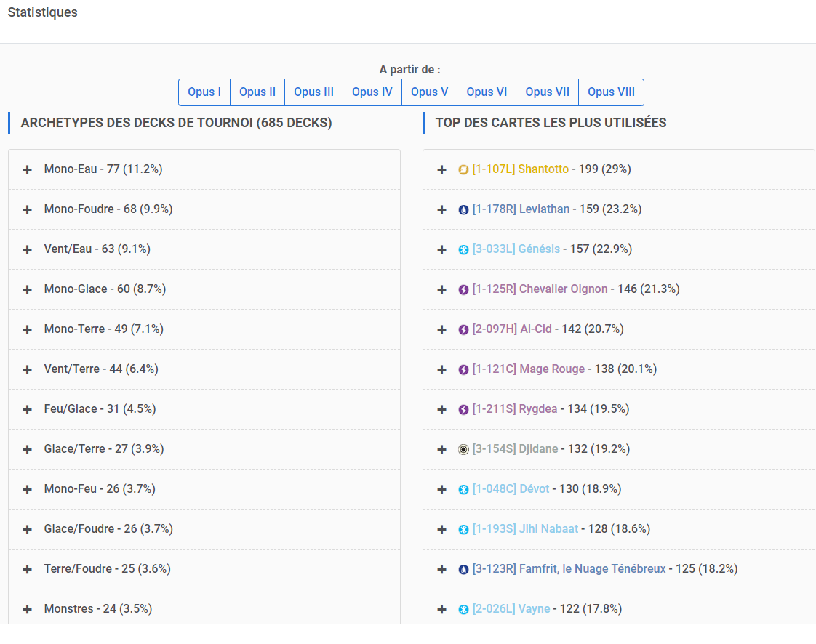Expand the Mono-Feu archetype row
Screen dimensions: 816x644
click(x=27, y=489)
